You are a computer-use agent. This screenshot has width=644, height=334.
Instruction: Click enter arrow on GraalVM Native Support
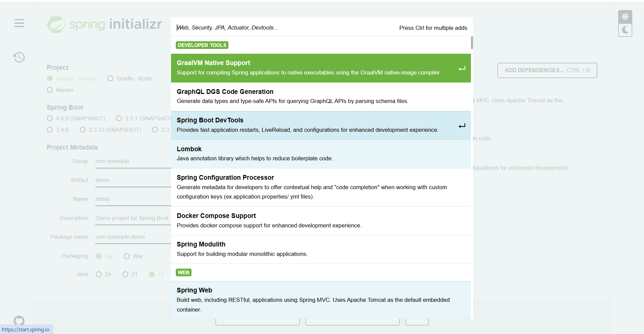(462, 68)
